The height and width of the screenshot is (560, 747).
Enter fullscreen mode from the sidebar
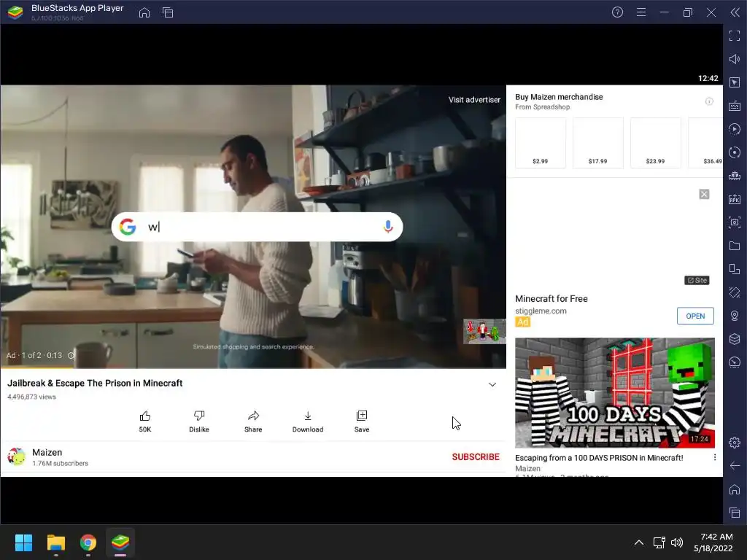tap(735, 36)
